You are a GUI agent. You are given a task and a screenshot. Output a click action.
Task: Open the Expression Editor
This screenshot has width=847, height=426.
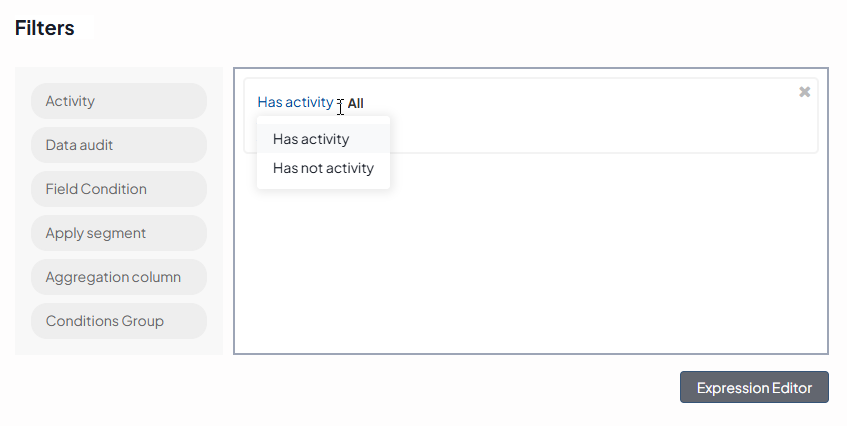point(754,388)
